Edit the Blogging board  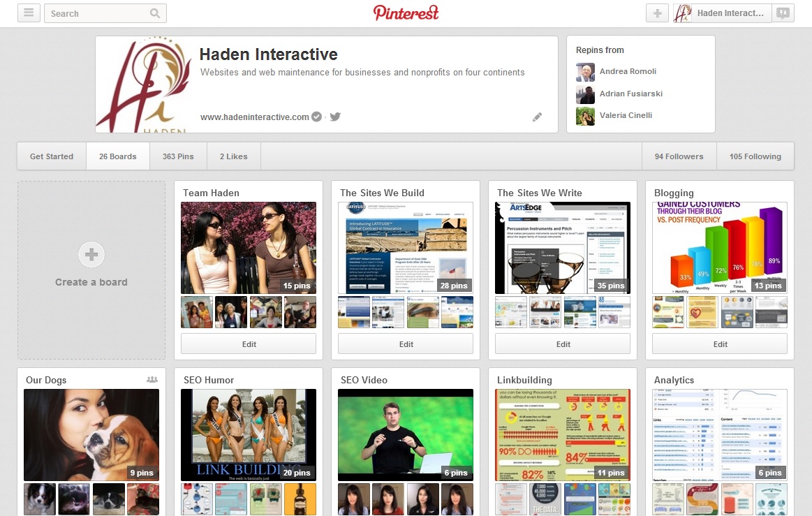click(x=720, y=344)
